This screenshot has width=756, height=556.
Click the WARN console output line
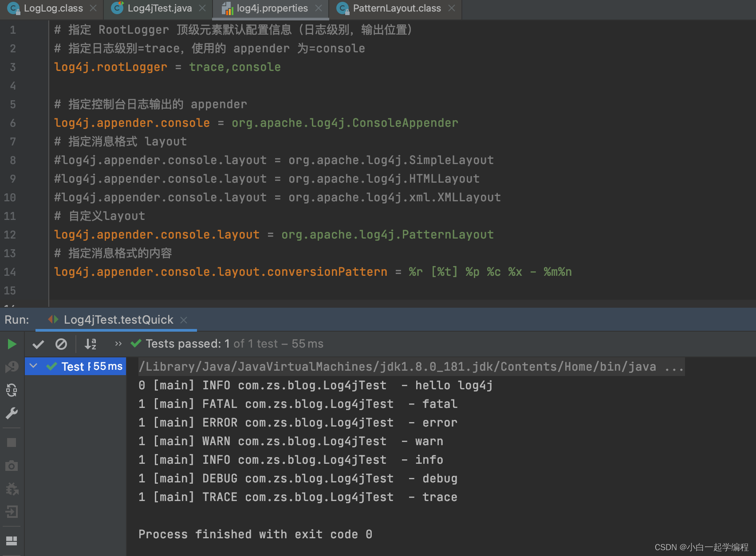tap(291, 441)
